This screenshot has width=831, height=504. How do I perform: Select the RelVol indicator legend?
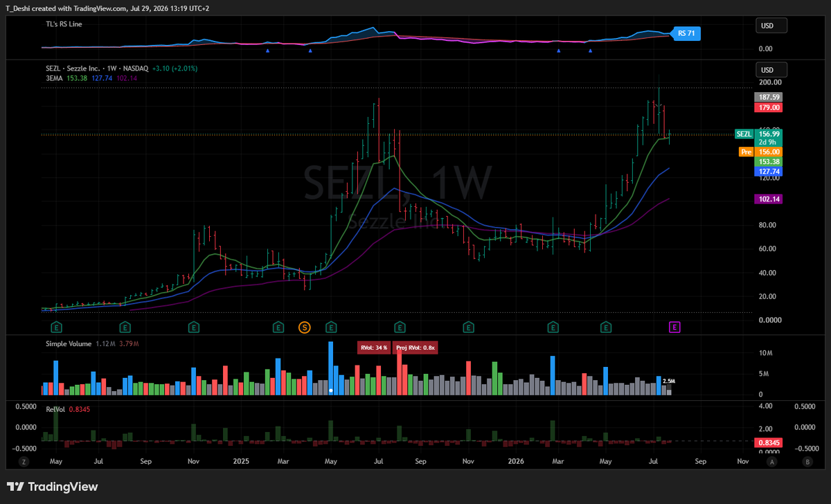[x=55, y=410]
